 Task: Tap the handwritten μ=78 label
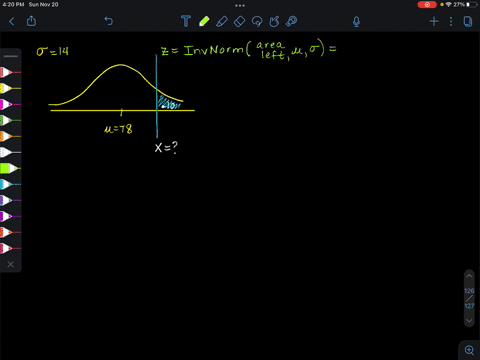tap(118, 129)
